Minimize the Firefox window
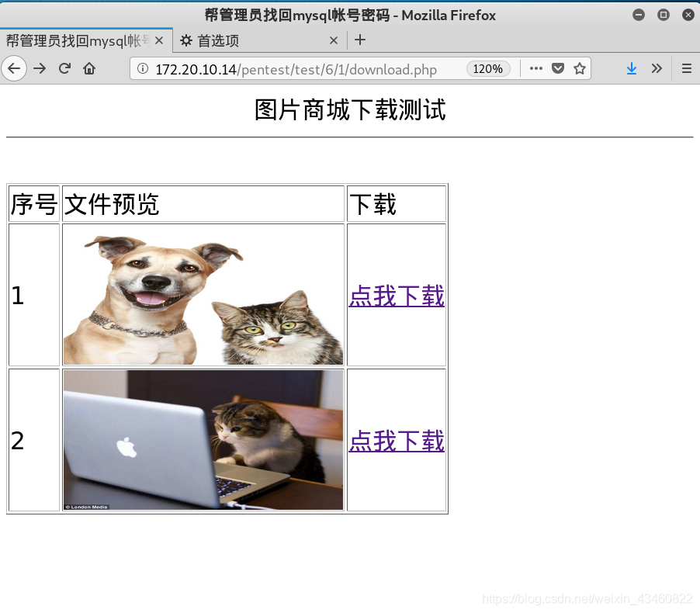The image size is (700, 613). pyautogui.click(x=639, y=15)
